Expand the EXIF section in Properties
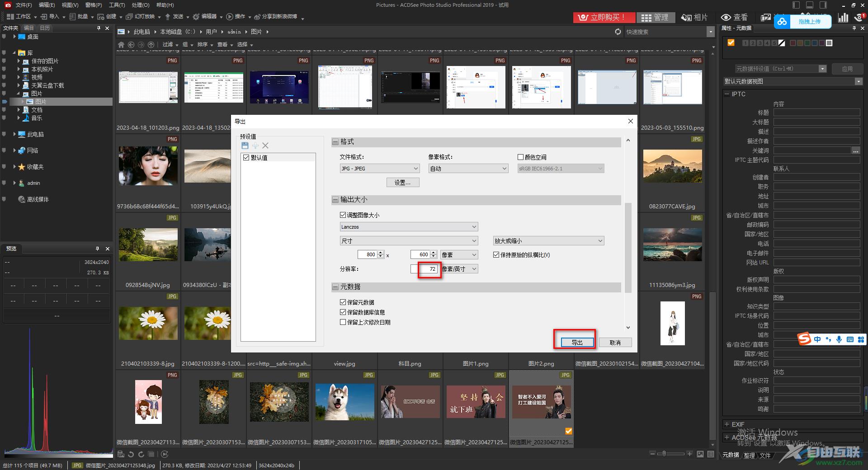The height and width of the screenshot is (470, 868). point(727,424)
